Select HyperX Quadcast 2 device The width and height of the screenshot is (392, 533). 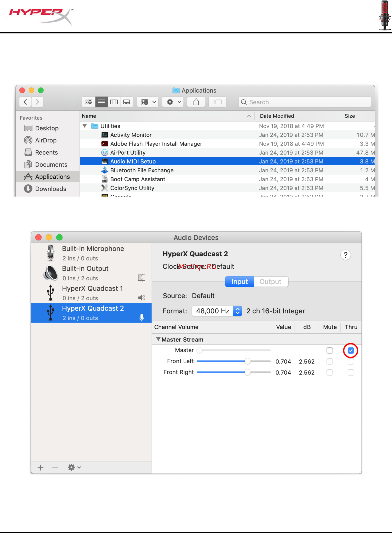[91, 313]
